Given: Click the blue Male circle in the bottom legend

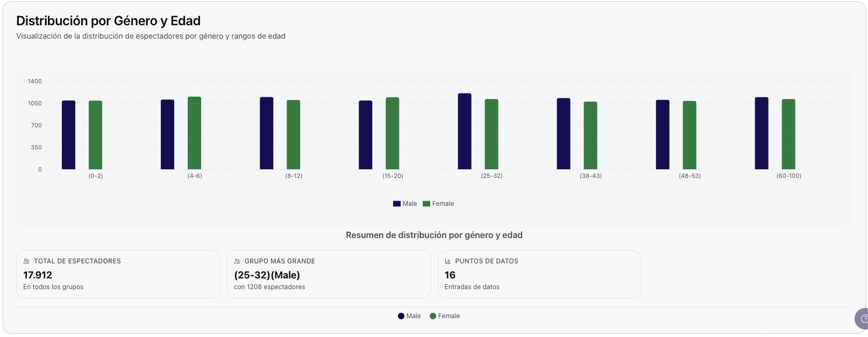Looking at the screenshot, I should [401, 316].
